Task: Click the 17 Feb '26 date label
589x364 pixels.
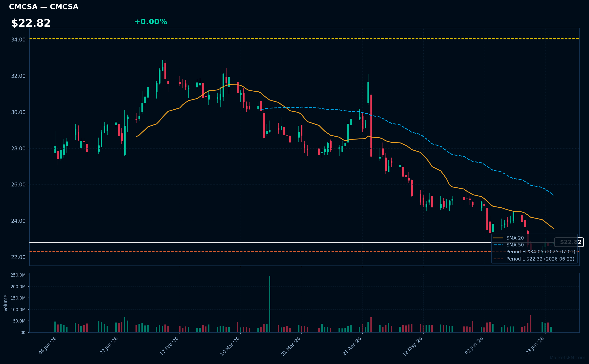Action: tap(169, 346)
